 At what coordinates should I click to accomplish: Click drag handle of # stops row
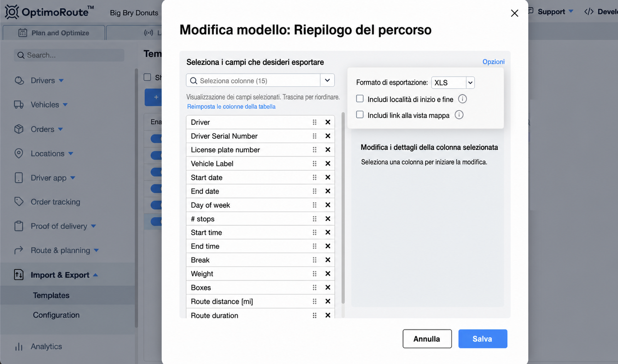[x=315, y=219]
